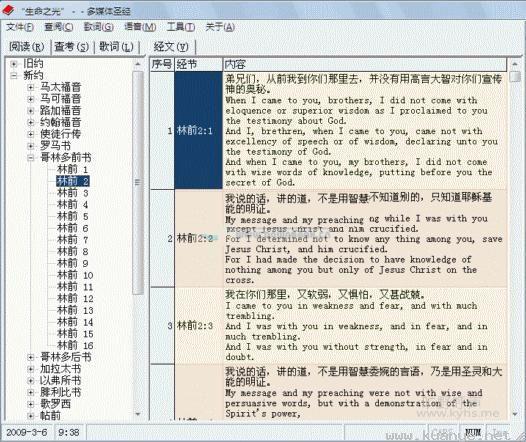Expand the 罗马书 node
The height and width of the screenshot is (442, 526).
[x=31, y=146]
